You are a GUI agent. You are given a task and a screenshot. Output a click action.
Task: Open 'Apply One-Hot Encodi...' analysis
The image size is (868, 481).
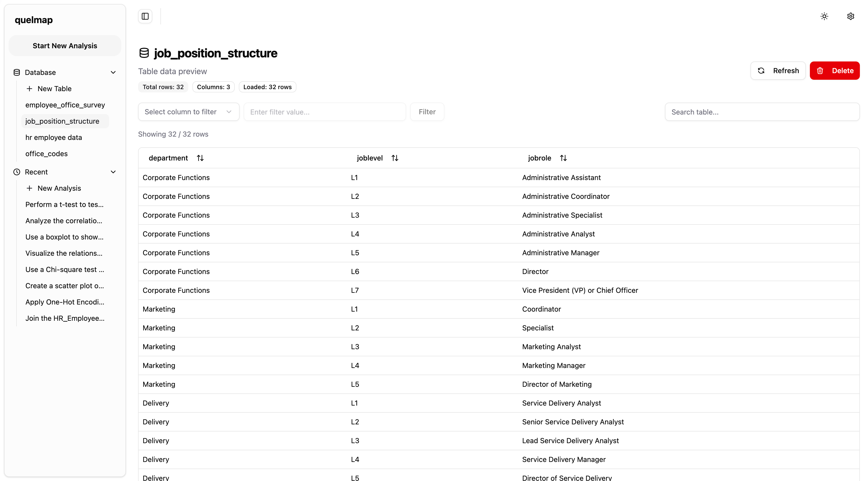pos(65,302)
